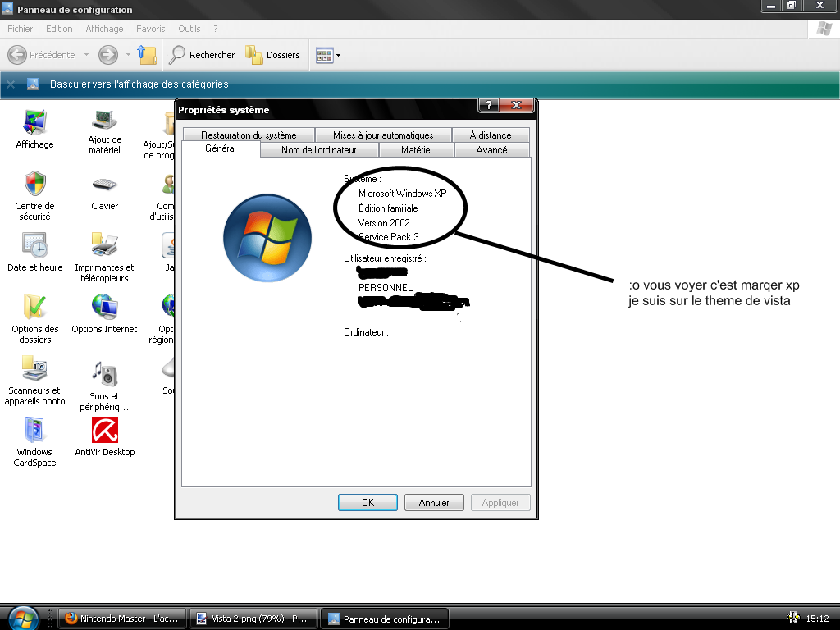Screen dimensions: 840x630
Task: Click Annuler in Propriétés système
Action: [x=434, y=503]
